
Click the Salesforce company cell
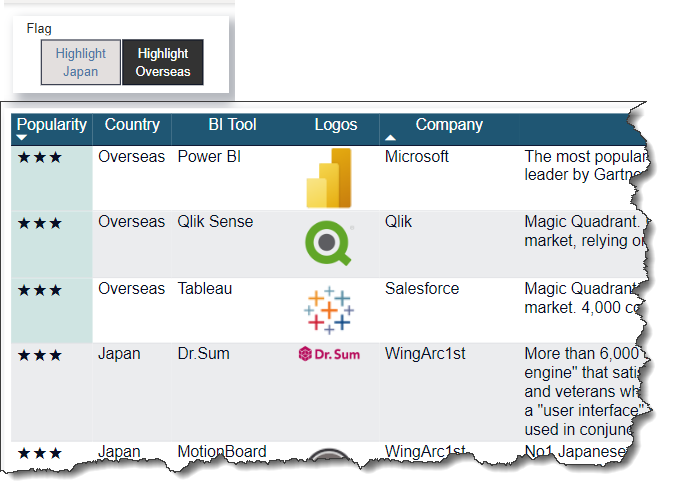pyautogui.click(x=422, y=289)
